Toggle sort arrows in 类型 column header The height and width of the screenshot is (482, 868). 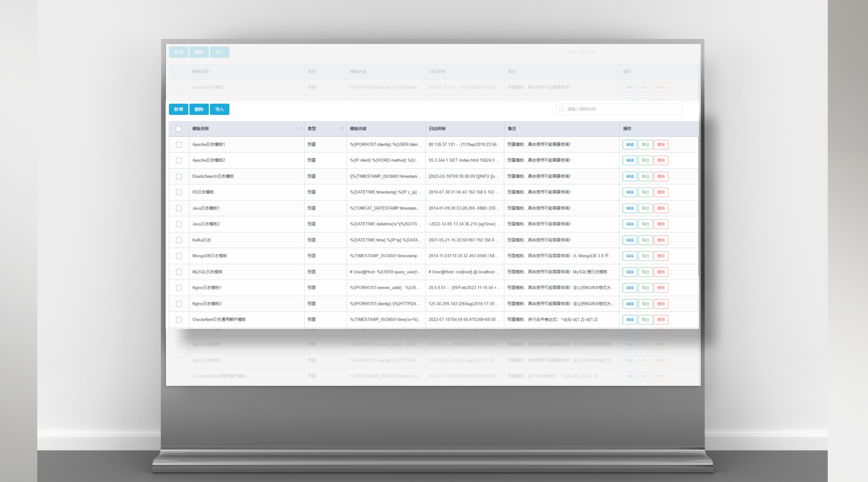click(342, 129)
